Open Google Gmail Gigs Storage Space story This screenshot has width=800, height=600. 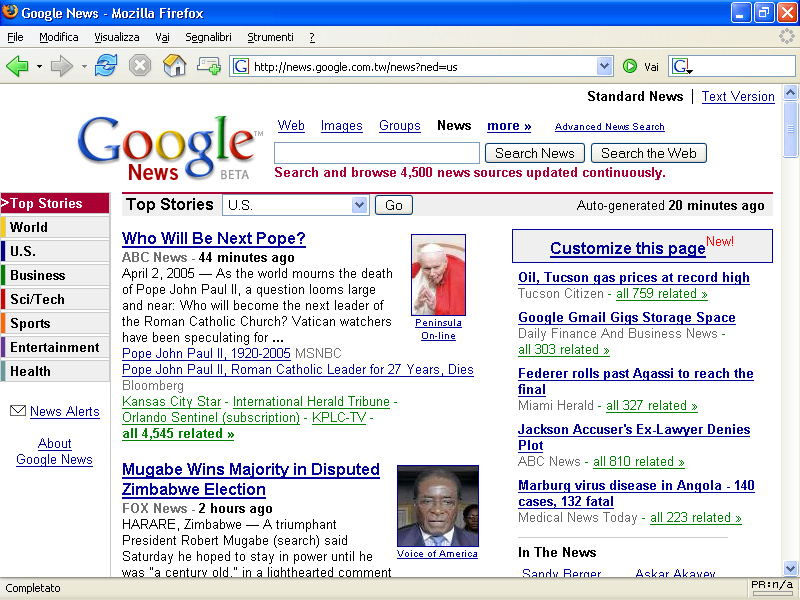click(627, 317)
